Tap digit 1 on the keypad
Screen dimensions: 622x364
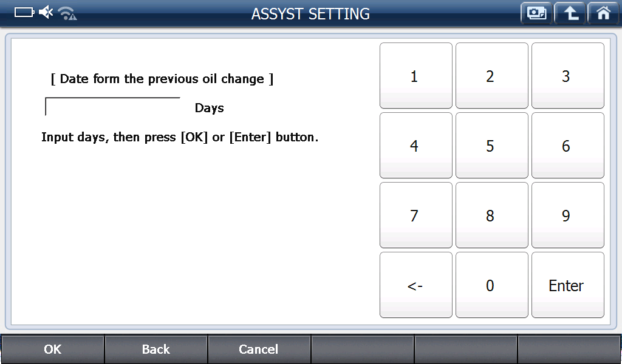click(x=415, y=76)
